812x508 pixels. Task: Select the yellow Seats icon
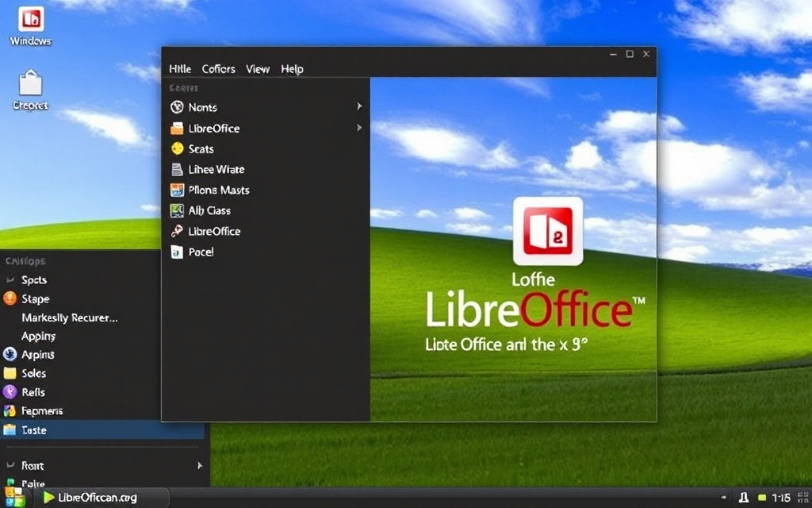177,148
